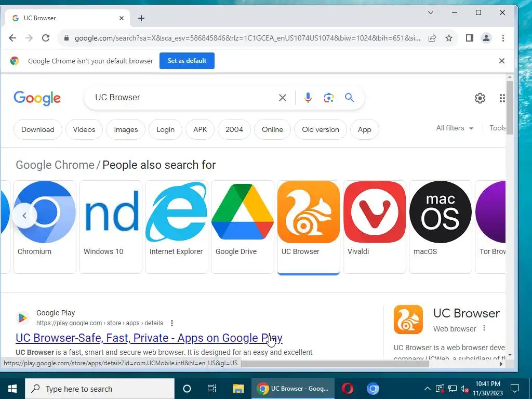The image size is (532, 399).
Task: Open the Tor Browser card
Action: pos(490,227)
